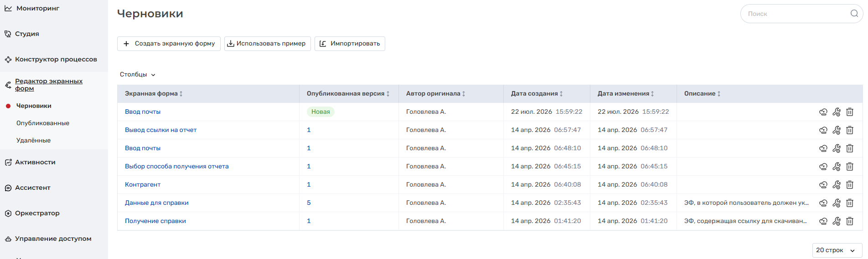Open the Вывод ссылки на отчет form link
The width and height of the screenshot is (868, 259).
(x=161, y=130)
